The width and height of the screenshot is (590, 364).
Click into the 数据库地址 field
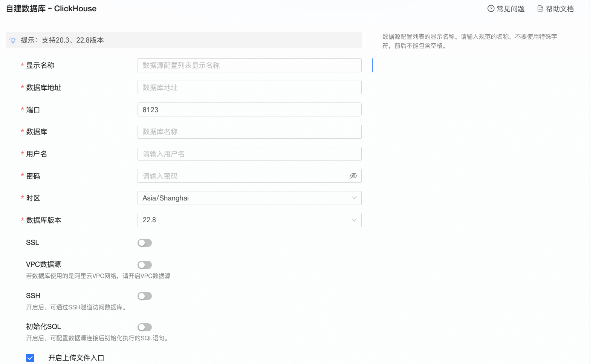point(249,87)
